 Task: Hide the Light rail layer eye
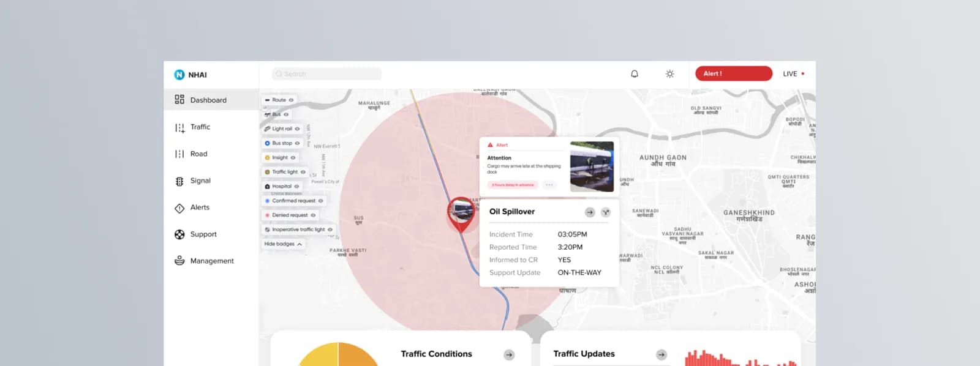pyautogui.click(x=298, y=129)
